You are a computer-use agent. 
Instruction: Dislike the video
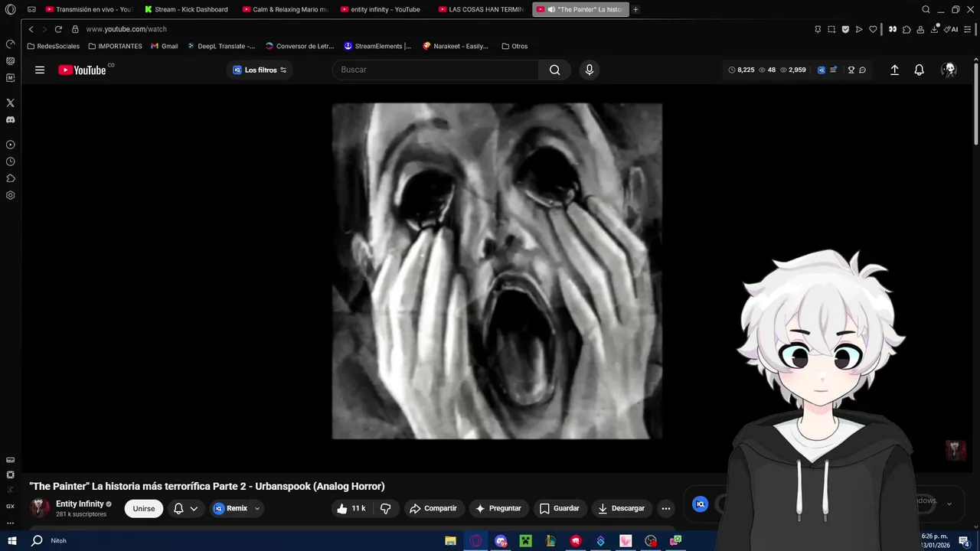[386, 508]
